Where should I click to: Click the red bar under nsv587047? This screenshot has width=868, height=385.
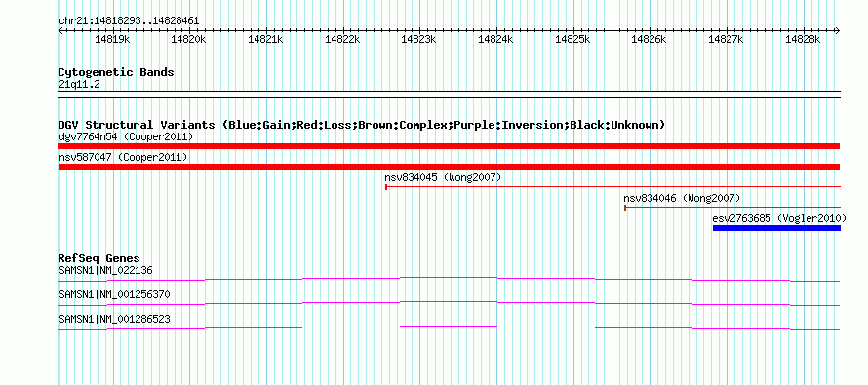(449, 167)
